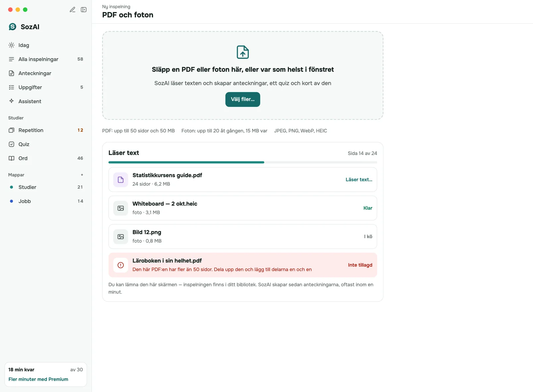Select the Studier folder
The width and height of the screenshot is (533, 392).
coord(46,187)
